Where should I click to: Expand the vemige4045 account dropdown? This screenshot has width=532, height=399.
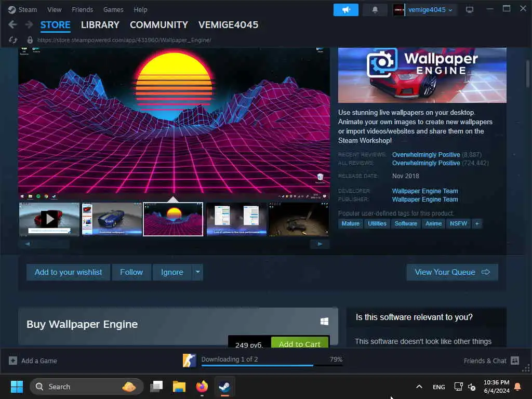click(450, 10)
